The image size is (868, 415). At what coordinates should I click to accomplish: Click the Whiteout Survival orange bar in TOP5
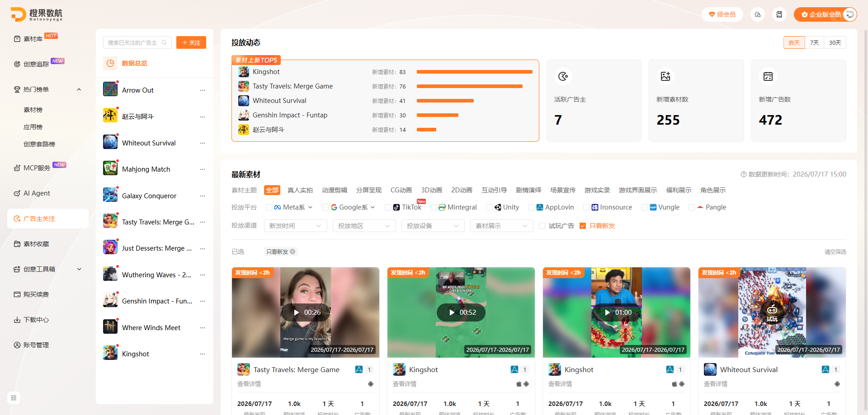pyautogui.click(x=445, y=101)
